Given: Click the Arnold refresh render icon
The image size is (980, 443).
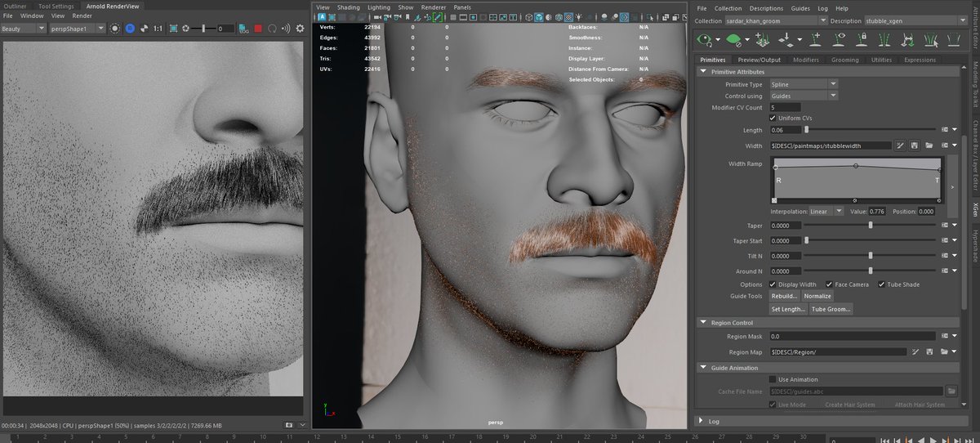Looking at the screenshot, I should [x=272, y=29].
